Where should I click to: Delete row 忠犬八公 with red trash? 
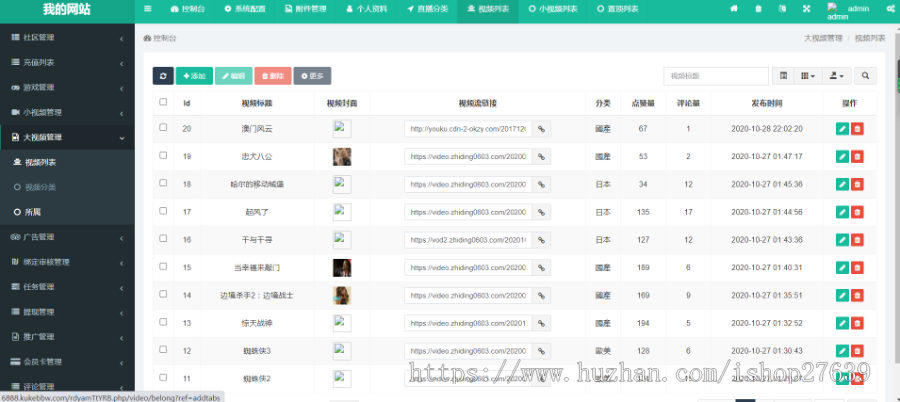tap(857, 156)
